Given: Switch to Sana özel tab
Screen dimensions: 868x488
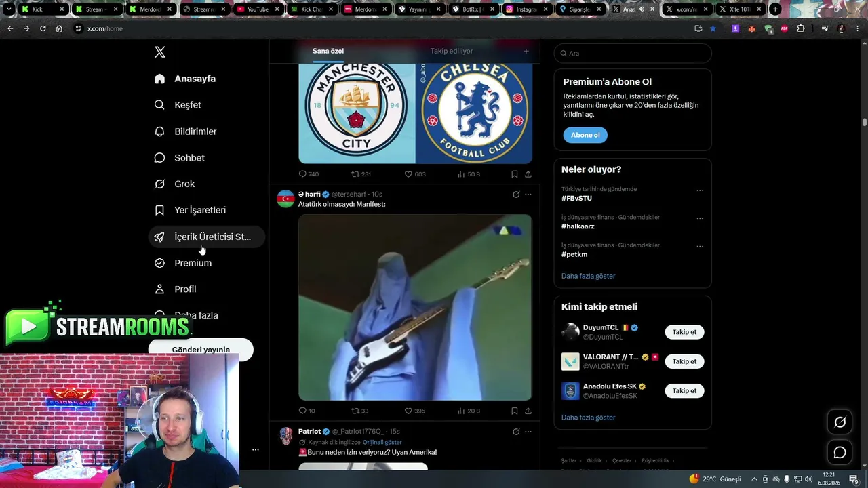Looking at the screenshot, I should tap(328, 51).
